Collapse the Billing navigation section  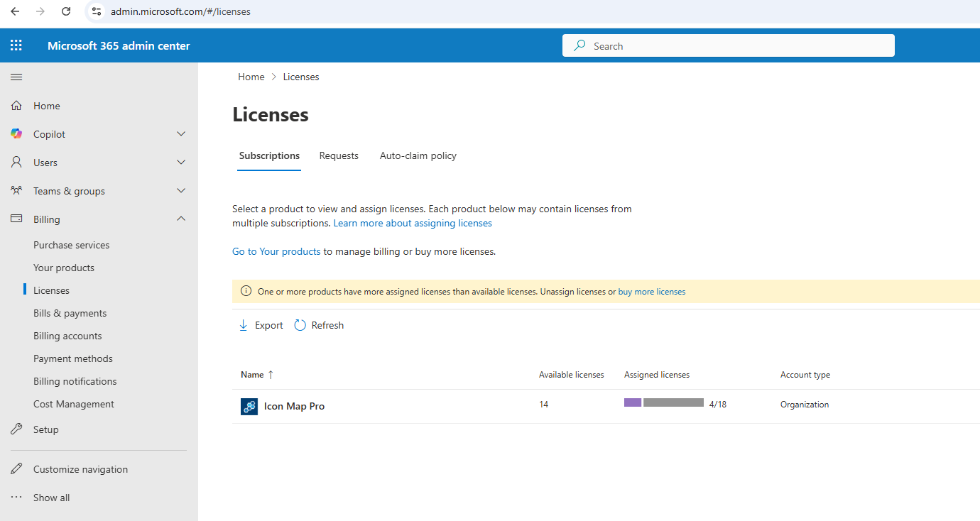(181, 219)
